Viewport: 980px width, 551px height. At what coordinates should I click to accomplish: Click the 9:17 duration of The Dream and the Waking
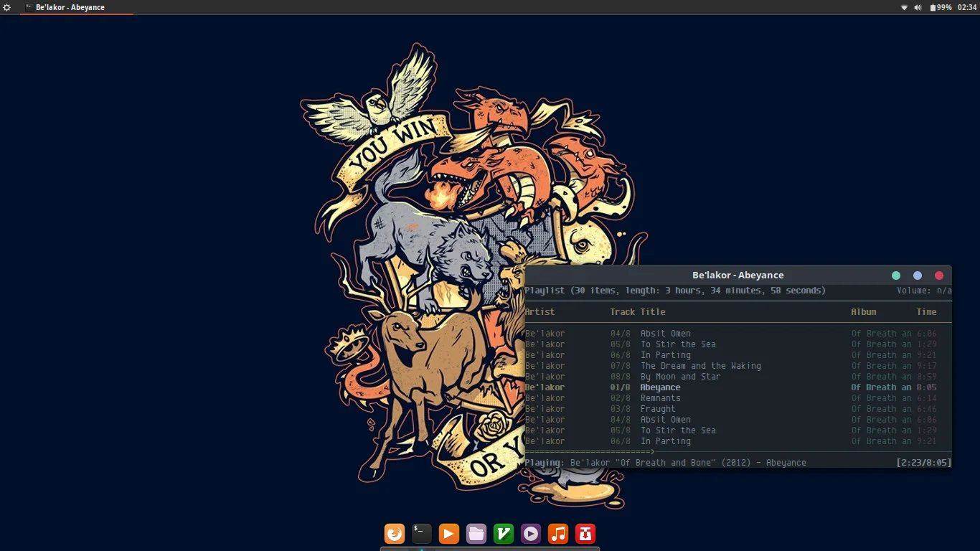pos(926,366)
